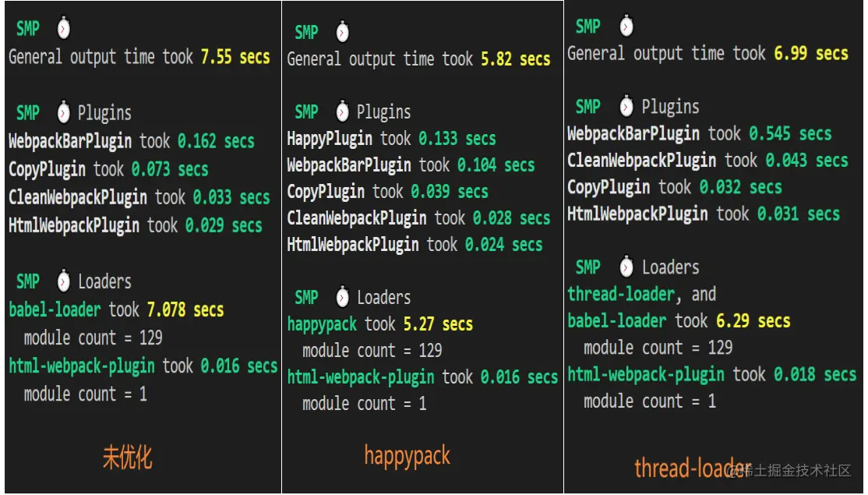Click the stopwatch icon above the 7.55 secs line
Image resolution: width=868 pixels, height=495 pixels.
(x=64, y=28)
